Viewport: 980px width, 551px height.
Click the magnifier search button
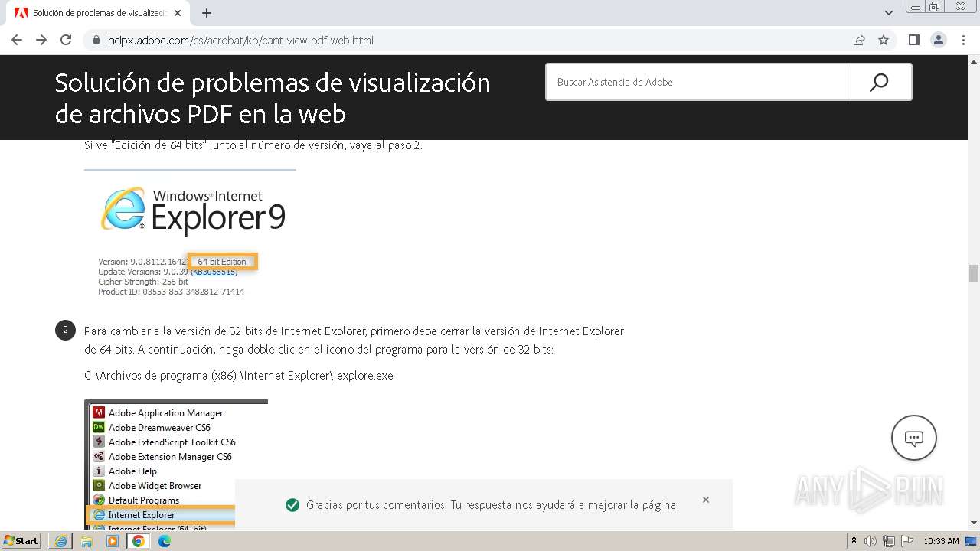pyautogui.click(x=880, y=82)
